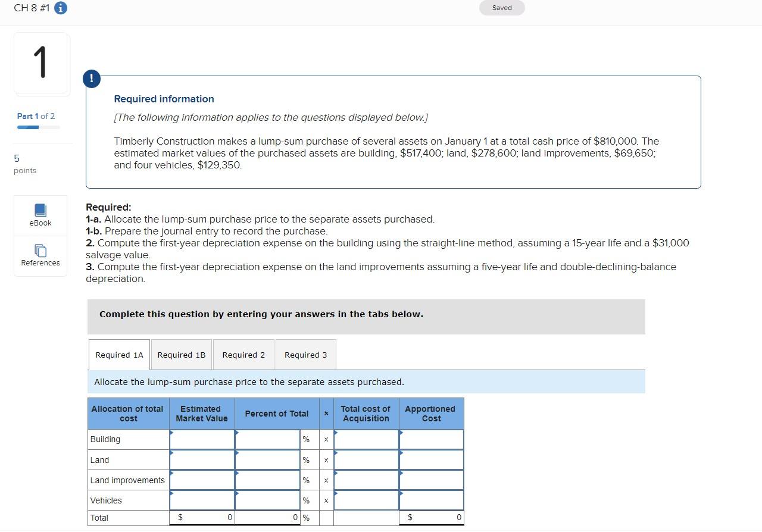The image size is (762, 532).
Task: Click Vehicles Total cost of Acquisition field
Action: pos(366,500)
